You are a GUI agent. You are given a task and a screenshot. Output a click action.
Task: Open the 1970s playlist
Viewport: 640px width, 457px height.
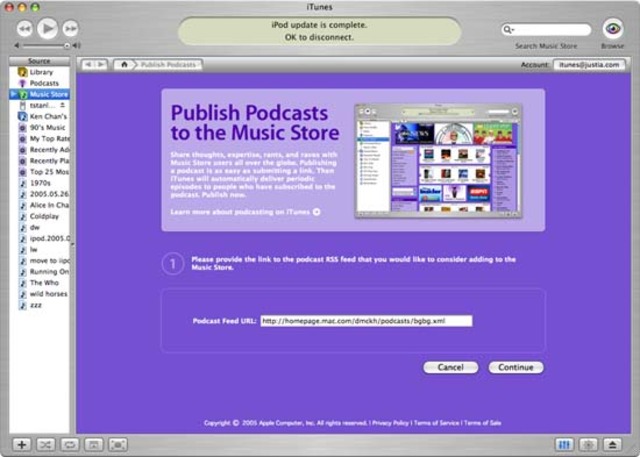point(40,183)
